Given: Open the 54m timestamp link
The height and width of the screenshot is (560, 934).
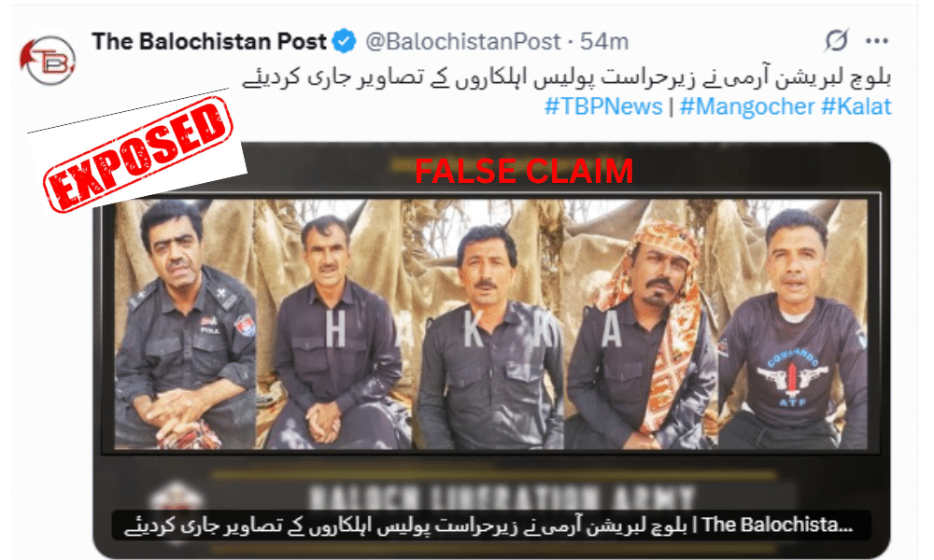Looking at the screenshot, I should click(604, 41).
